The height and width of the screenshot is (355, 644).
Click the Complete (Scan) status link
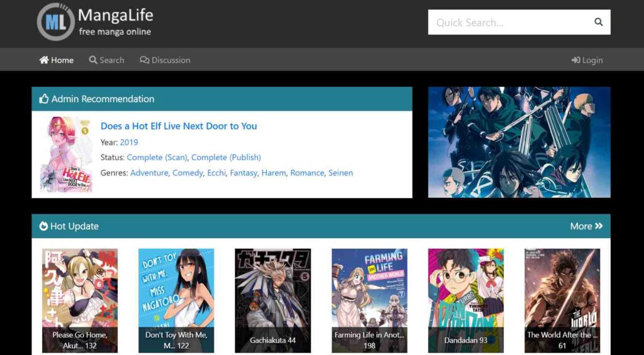(157, 157)
